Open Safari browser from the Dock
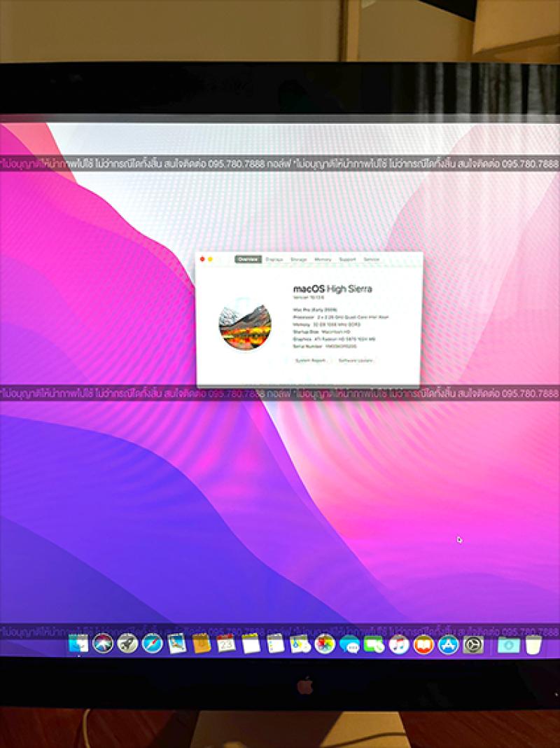Image resolution: width=560 pixels, height=748 pixels. (152, 644)
